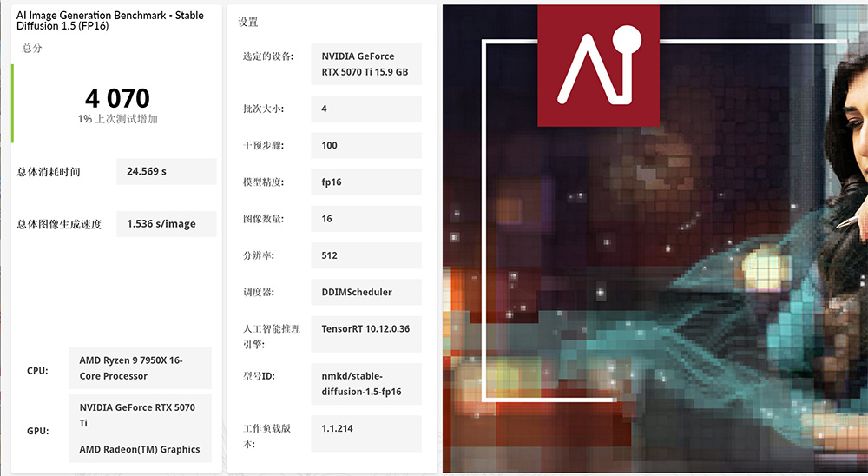Click the 1% 上次测试增加 text
The width and height of the screenshot is (868, 476).
(x=117, y=119)
